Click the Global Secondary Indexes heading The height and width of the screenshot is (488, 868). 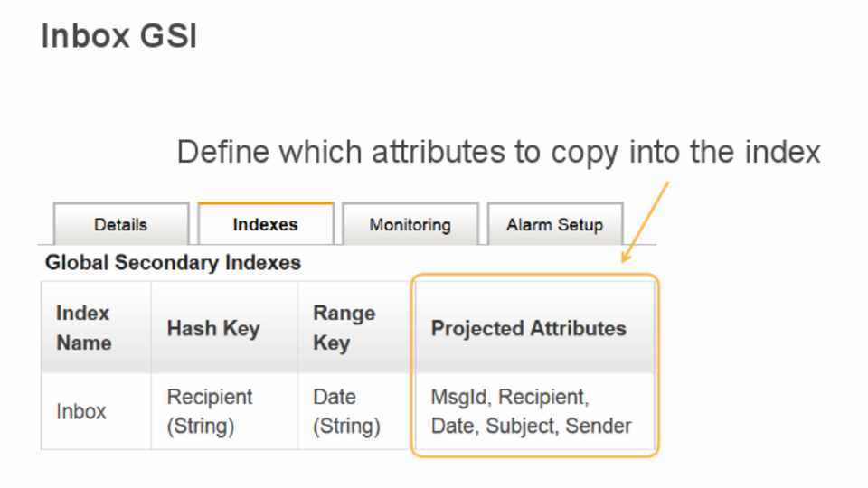click(173, 263)
